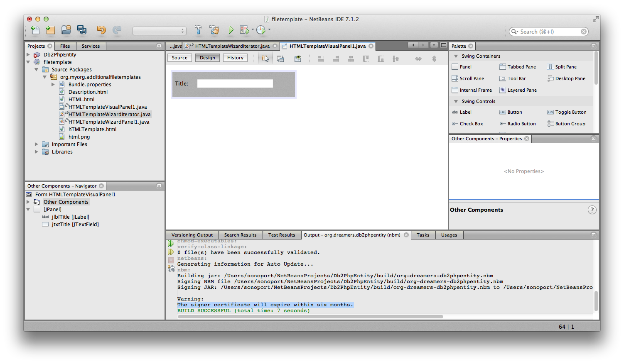
Task: Click the History button in the editor
Action: (235, 58)
